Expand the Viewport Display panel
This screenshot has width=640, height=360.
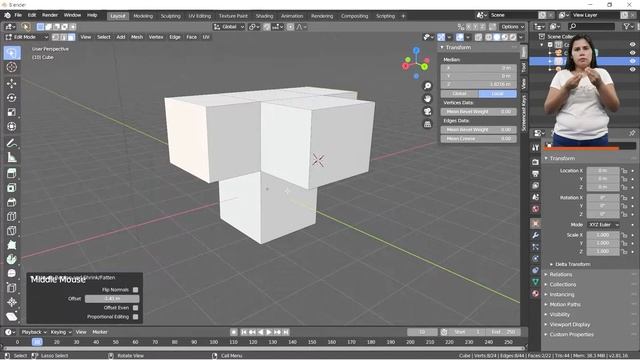569,324
